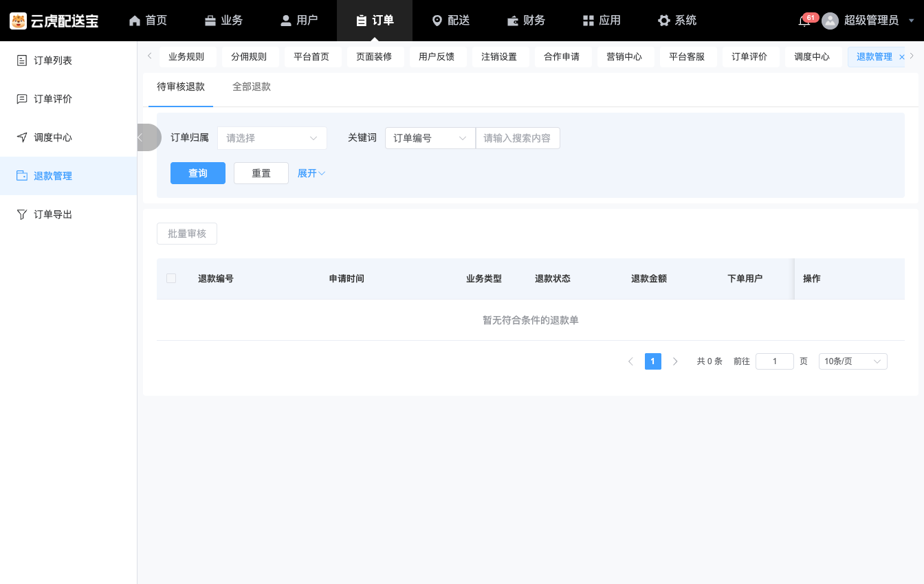Click the 前往 page number input

775,361
